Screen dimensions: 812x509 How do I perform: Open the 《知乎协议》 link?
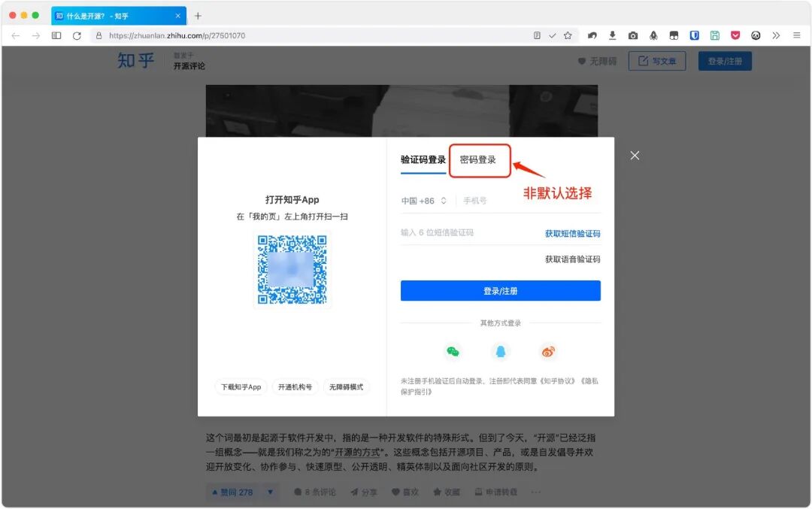[558, 381]
